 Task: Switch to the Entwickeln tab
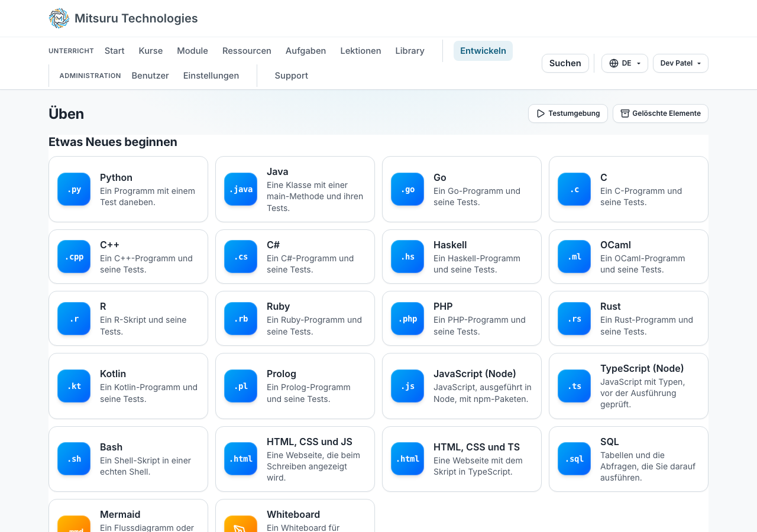click(x=483, y=51)
